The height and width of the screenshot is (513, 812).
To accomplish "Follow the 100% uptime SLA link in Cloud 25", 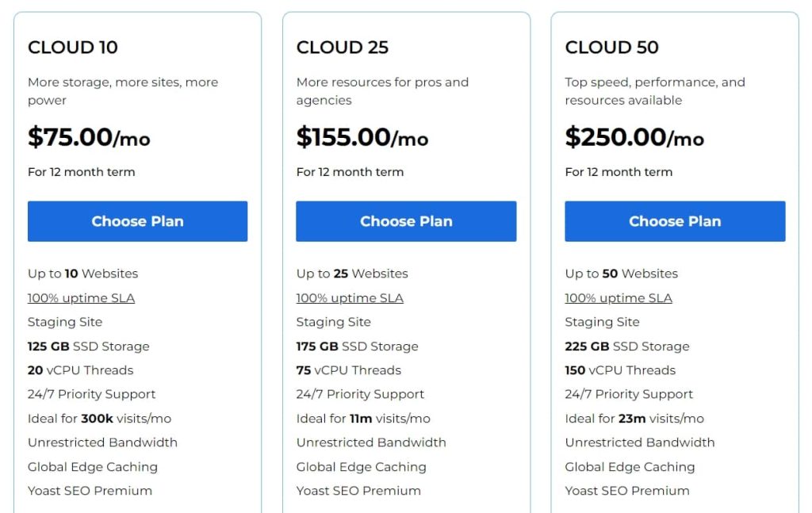I will (350, 298).
